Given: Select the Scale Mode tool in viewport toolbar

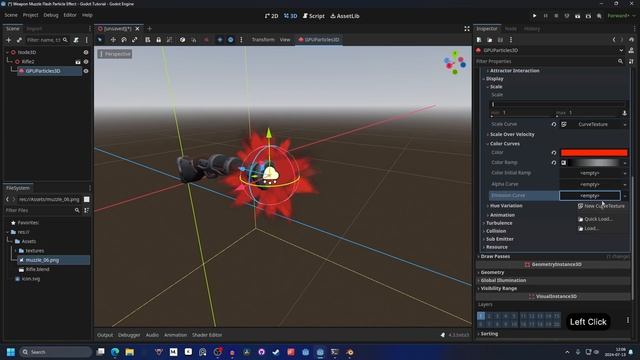Looking at the screenshot, I should point(134,40).
